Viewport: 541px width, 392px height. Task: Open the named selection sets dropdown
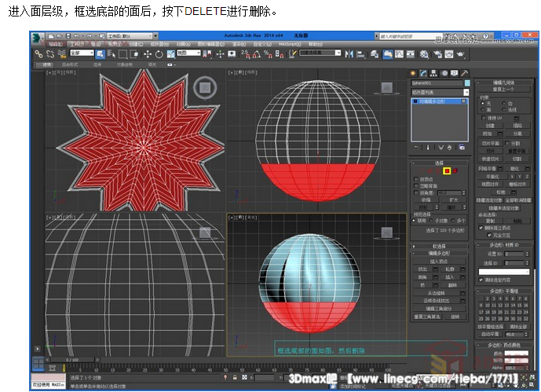tap(320, 53)
